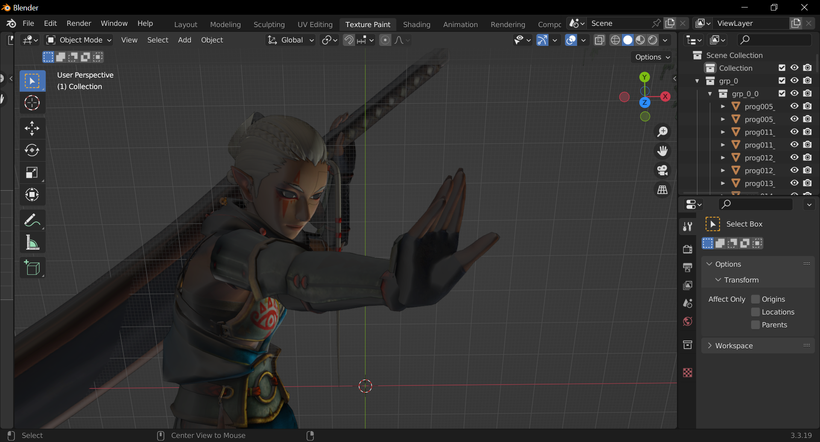
Task: Enable the Origins checkbox
Action: pyautogui.click(x=755, y=299)
